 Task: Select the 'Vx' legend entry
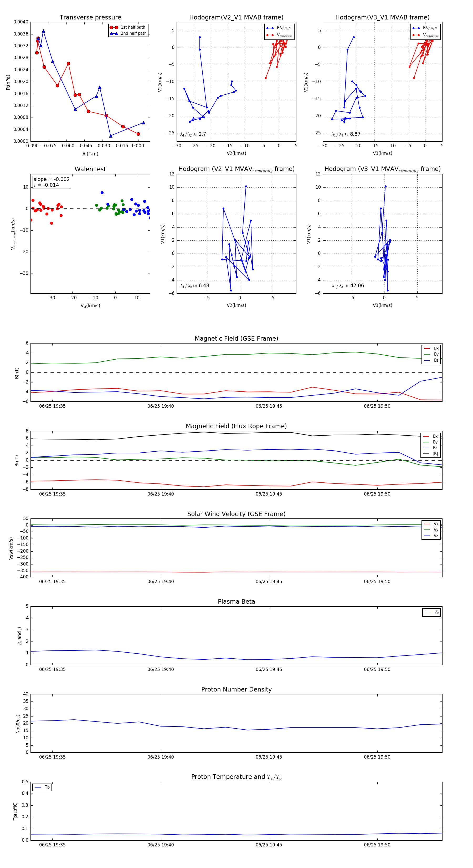point(431,524)
